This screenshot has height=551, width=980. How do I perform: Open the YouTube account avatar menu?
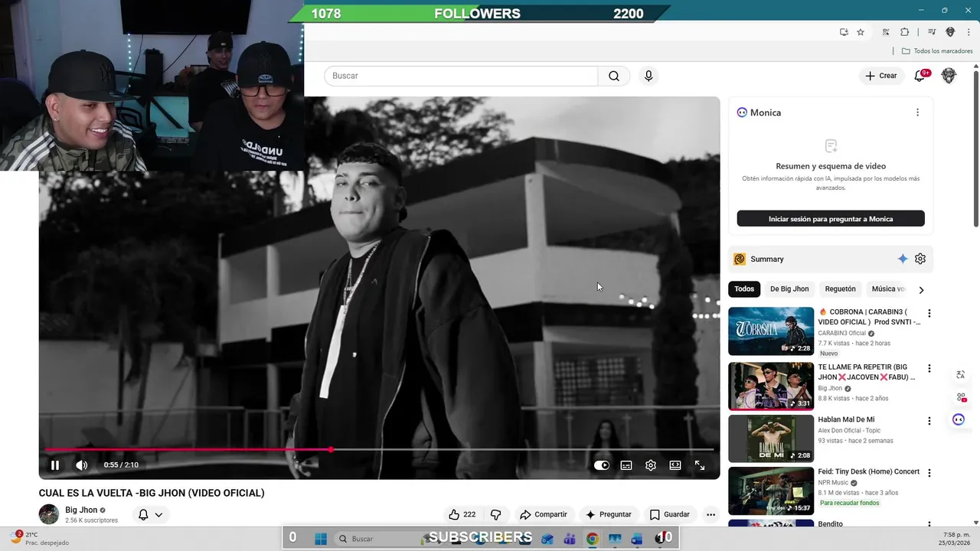949,76
